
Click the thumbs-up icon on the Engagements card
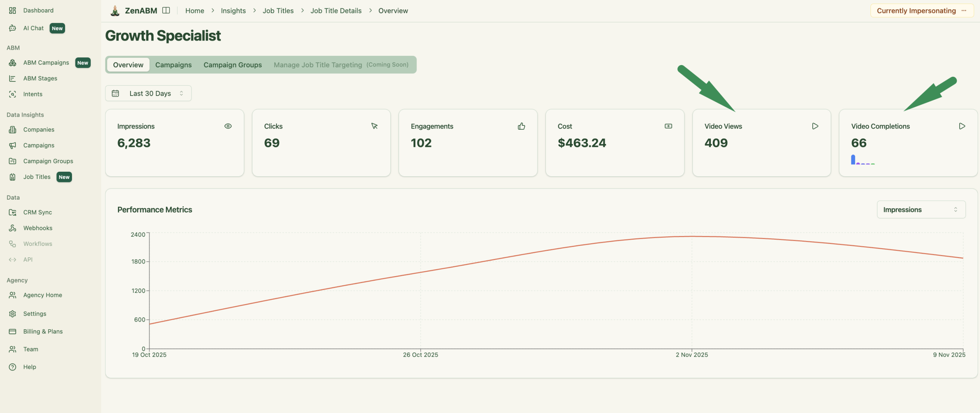click(522, 126)
